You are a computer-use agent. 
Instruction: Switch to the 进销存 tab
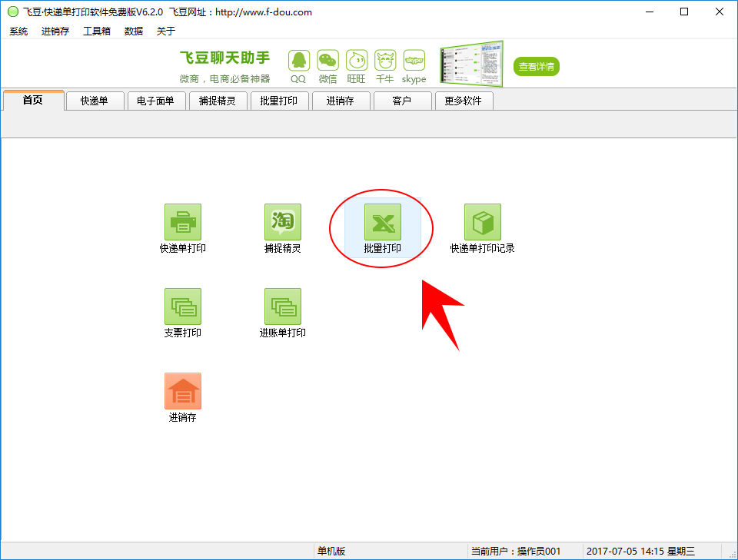click(x=341, y=101)
